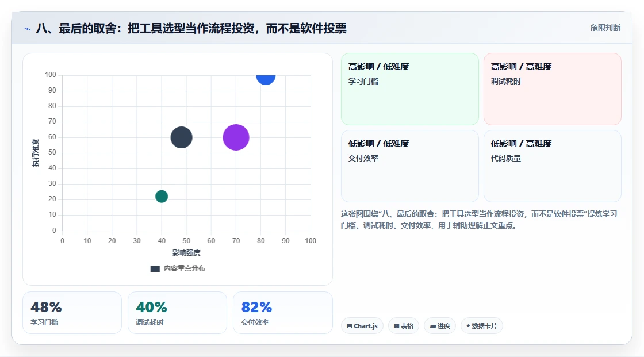Toggle the 内容重点分布 legend swatch
644x357 pixels.
[x=155, y=268]
